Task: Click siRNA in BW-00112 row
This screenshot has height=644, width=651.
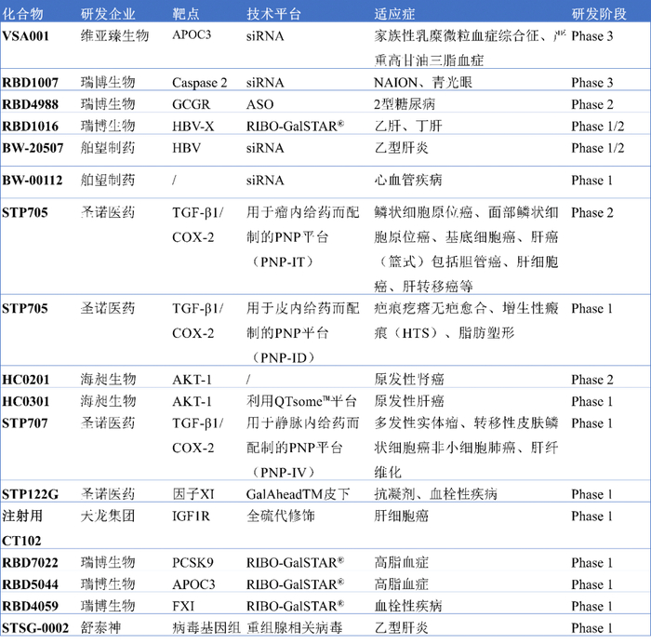Action: [x=265, y=181]
